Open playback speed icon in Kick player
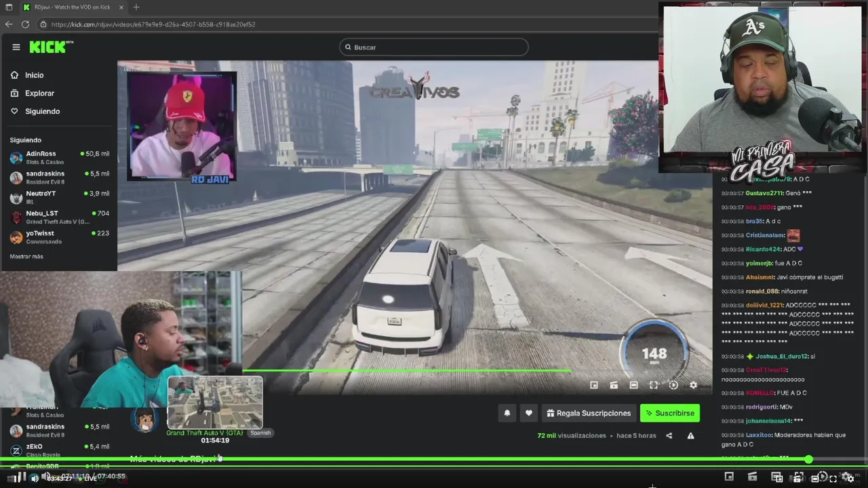The height and width of the screenshot is (488, 868). click(673, 385)
